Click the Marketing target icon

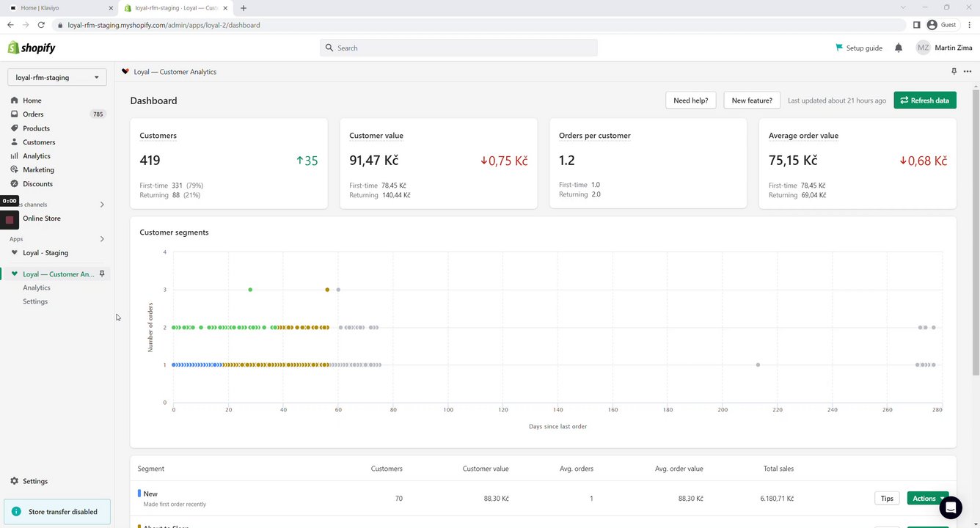point(15,170)
